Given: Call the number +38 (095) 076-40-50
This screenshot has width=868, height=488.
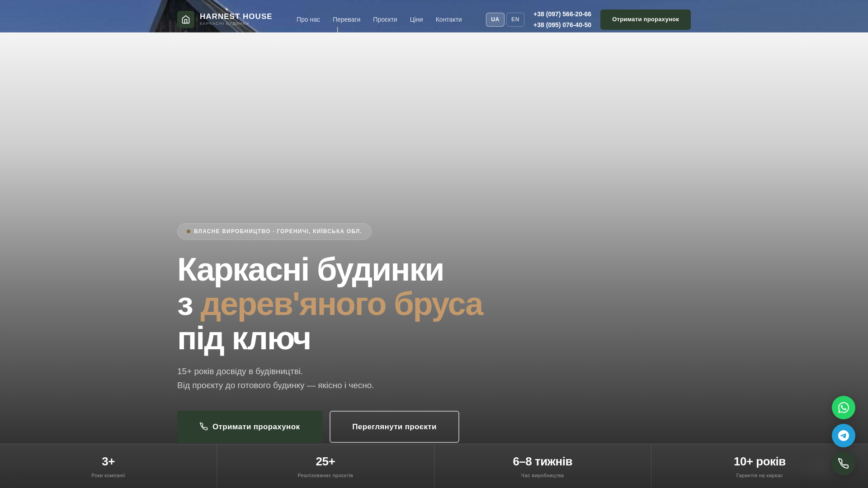Looking at the screenshot, I should (x=562, y=25).
